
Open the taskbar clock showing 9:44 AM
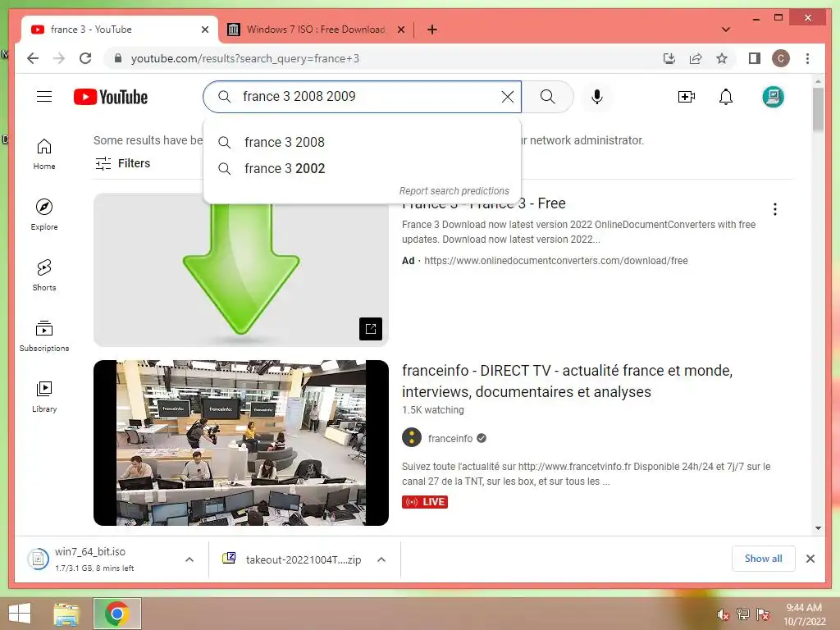pyautogui.click(x=804, y=614)
